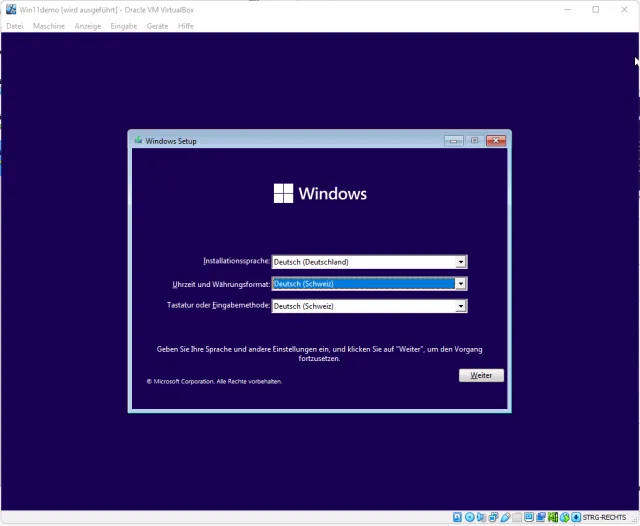Click the optical drive status bar icon
This screenshot has width=640, height=526.
pyautogui.click(x=470, y=517)
